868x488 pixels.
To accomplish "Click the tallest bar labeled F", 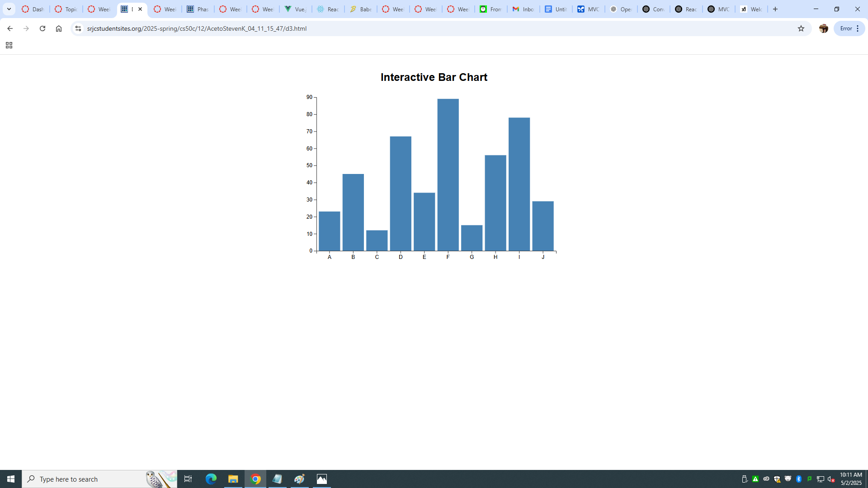I will coord(448,174).
